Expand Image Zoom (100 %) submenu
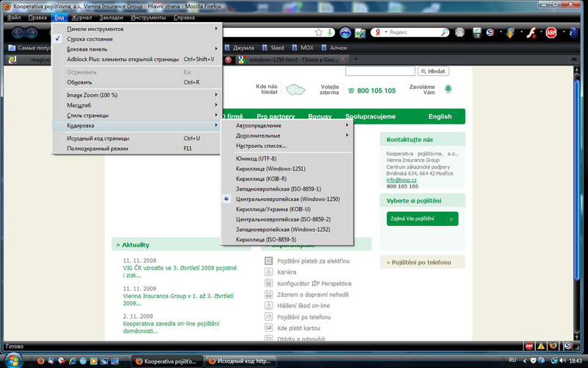Screen dimensions: 588x368 point(137,95)
